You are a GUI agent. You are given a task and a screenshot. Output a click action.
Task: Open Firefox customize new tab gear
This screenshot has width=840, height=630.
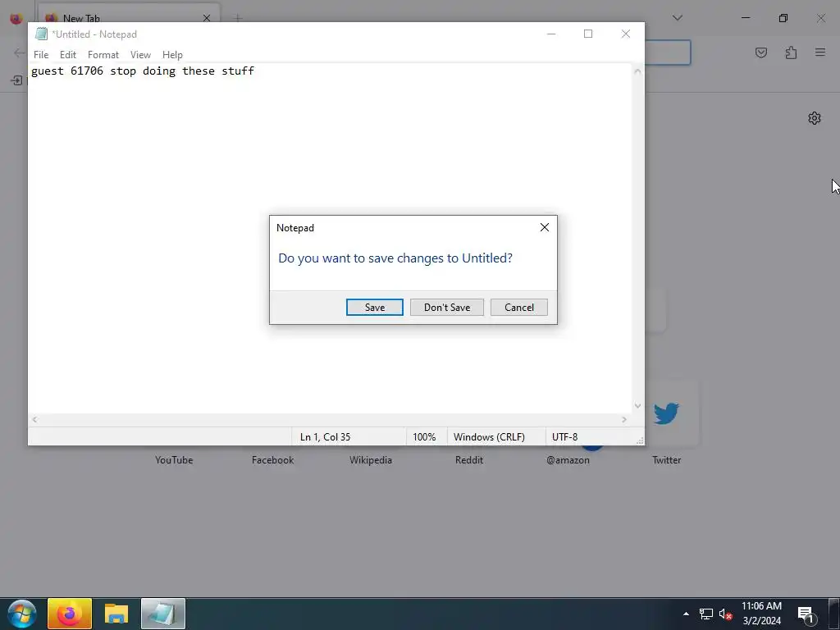pos(815,118)
